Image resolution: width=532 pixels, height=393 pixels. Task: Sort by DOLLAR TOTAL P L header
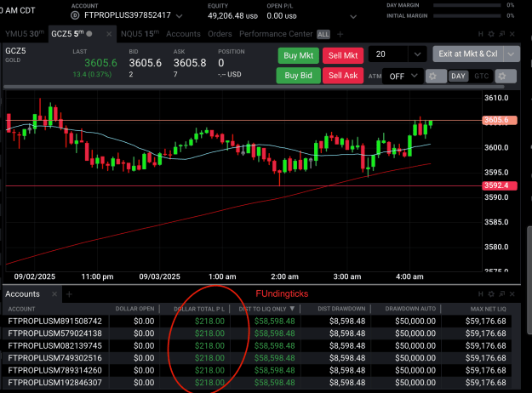(199, 309)
